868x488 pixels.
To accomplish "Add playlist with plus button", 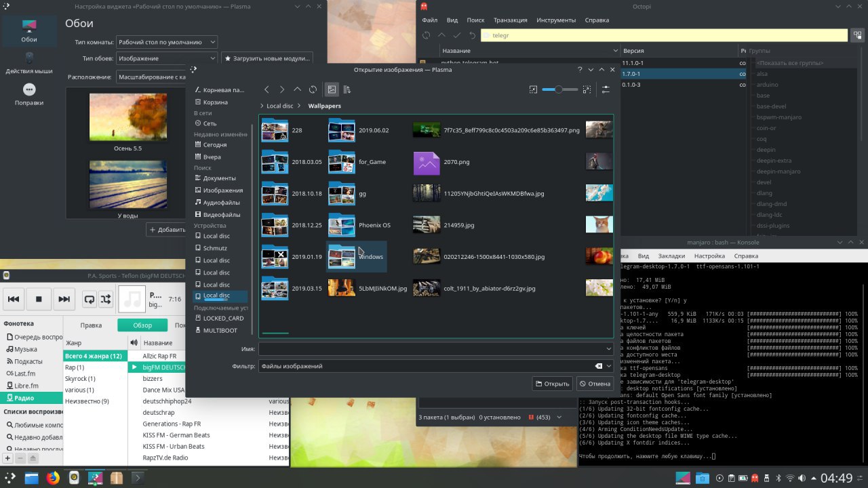I will 7,458.
